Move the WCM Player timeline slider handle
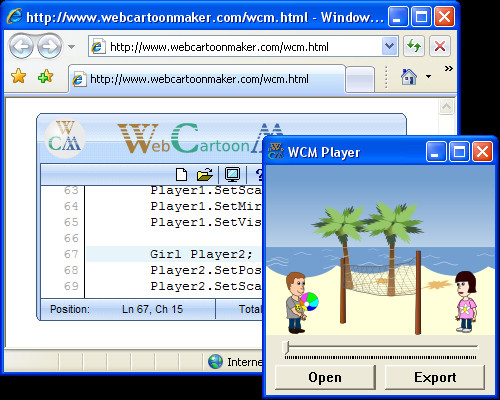500x400 pixels. coord(285,347)
